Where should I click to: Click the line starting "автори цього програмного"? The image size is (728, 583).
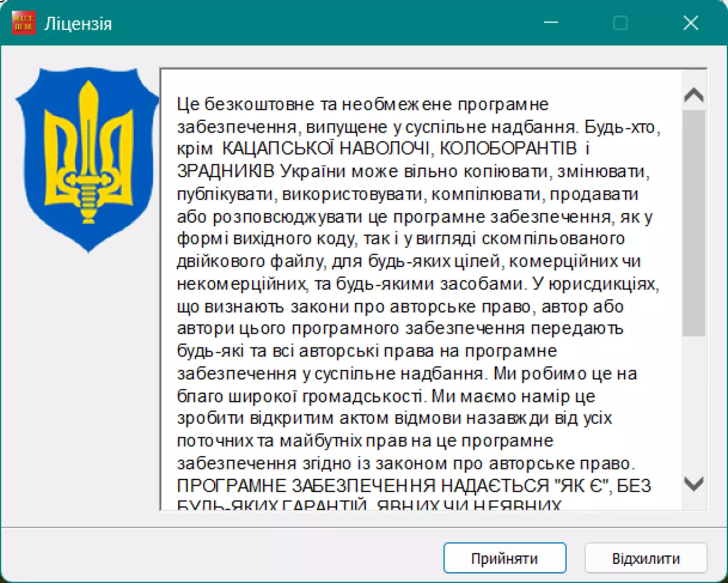(x=400, y=328)
